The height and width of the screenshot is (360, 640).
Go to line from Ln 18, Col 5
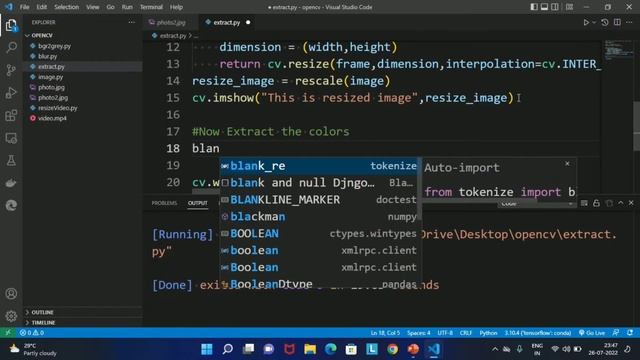[385, 333]
